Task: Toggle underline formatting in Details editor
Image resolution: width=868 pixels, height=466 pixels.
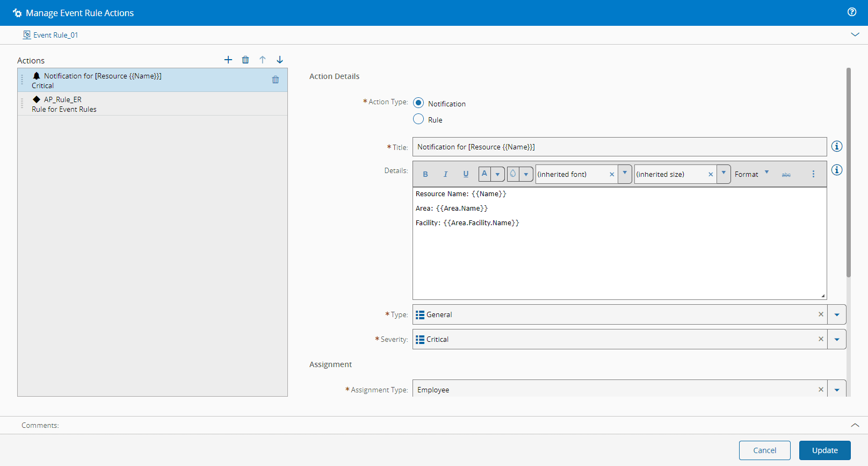Action: point(466,174)
